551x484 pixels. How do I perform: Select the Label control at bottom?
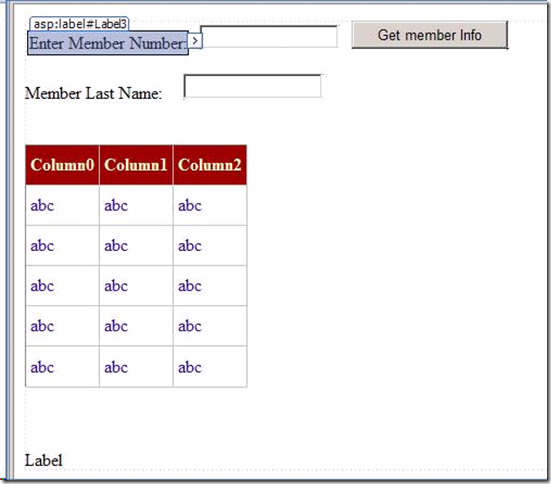tap(44, 460)
